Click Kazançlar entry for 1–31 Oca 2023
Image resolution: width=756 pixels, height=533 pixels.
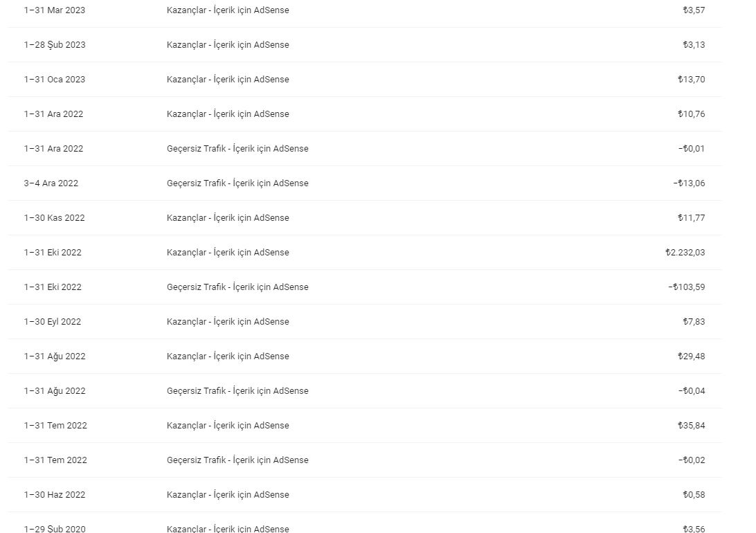tap(228, 80)
